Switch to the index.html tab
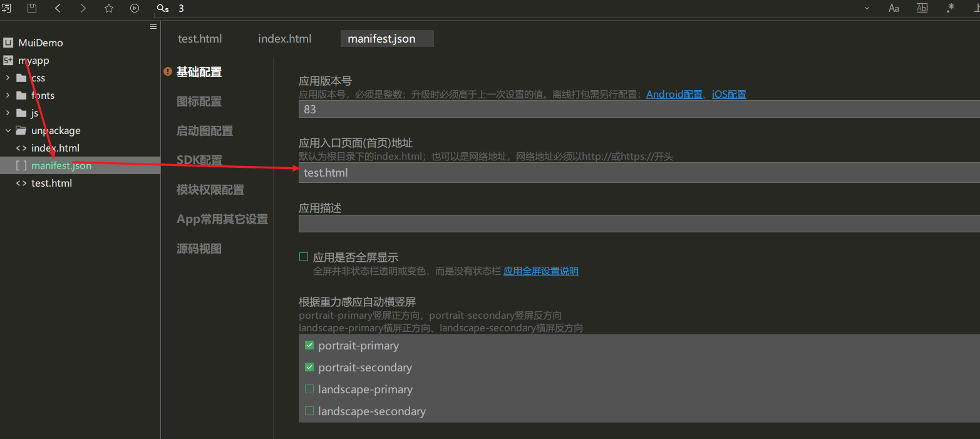 285,38
